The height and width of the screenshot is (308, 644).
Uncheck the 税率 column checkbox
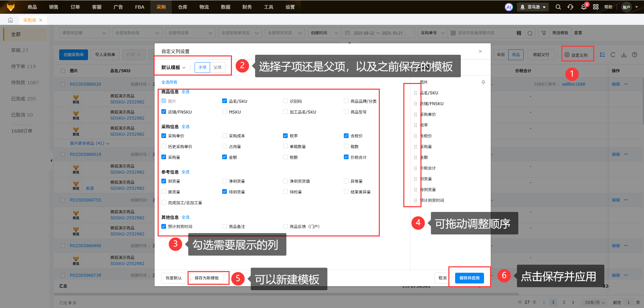[285, 136]
